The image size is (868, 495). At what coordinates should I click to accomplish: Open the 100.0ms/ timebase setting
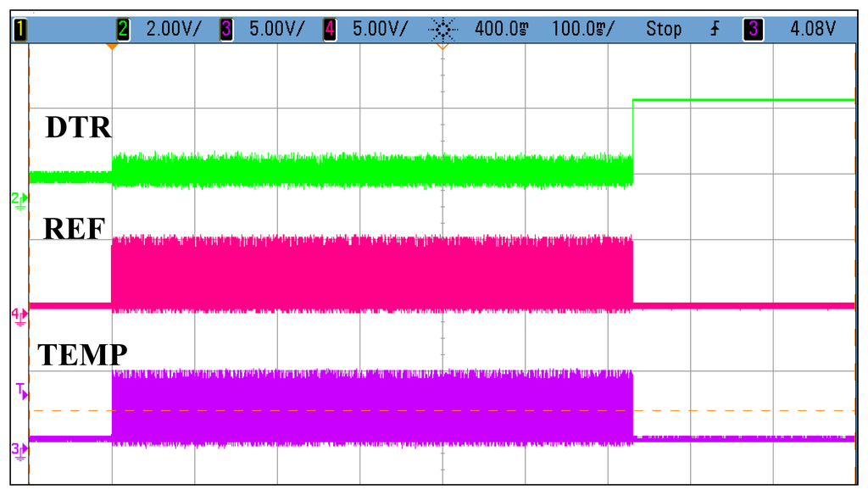[x=585, y=31]
